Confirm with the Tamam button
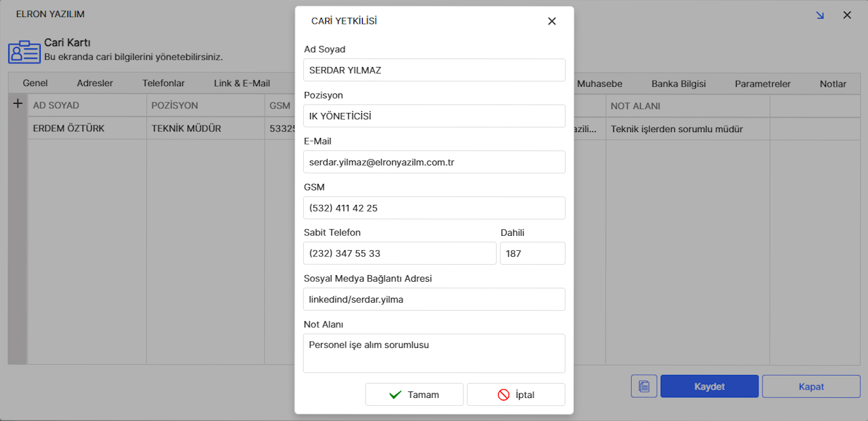The image size is (868, 421). pyautogui.click(x=414, y=395)
